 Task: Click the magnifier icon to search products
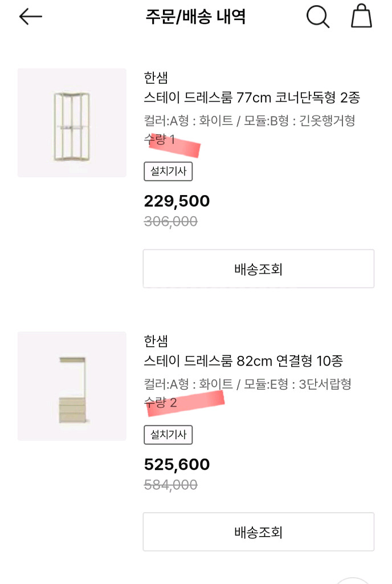(x=317, y=17)
